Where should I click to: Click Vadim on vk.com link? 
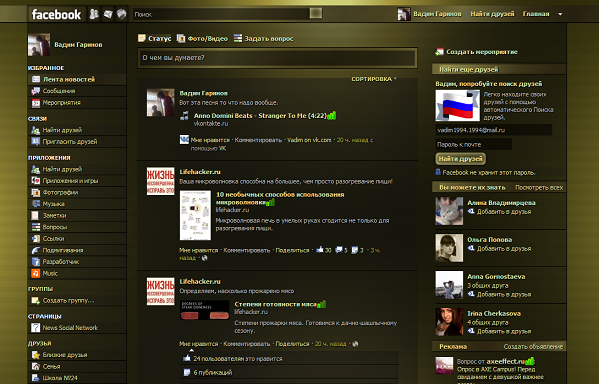pyautogui.click(x=309, y=140)
